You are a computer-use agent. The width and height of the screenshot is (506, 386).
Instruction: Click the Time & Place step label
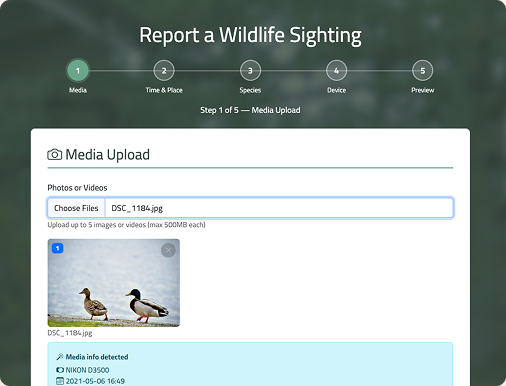click(x=164, y=90)
